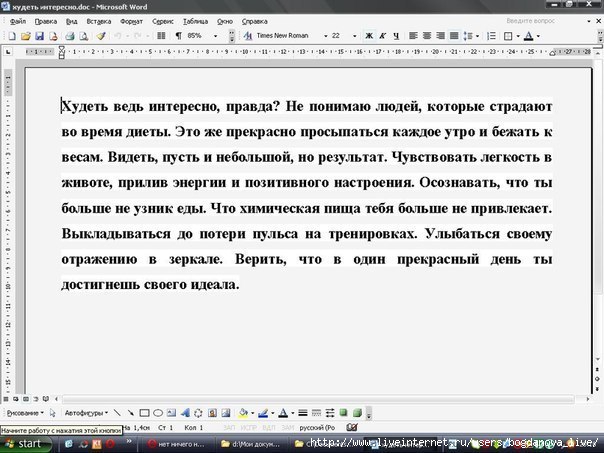Open the Формат menu
This screenshot has width=604, height=453.
[131, 22]
